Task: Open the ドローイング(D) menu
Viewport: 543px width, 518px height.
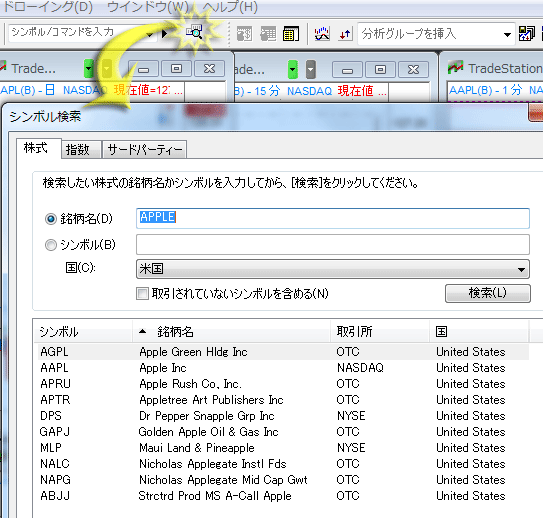Action: point(47,7)
